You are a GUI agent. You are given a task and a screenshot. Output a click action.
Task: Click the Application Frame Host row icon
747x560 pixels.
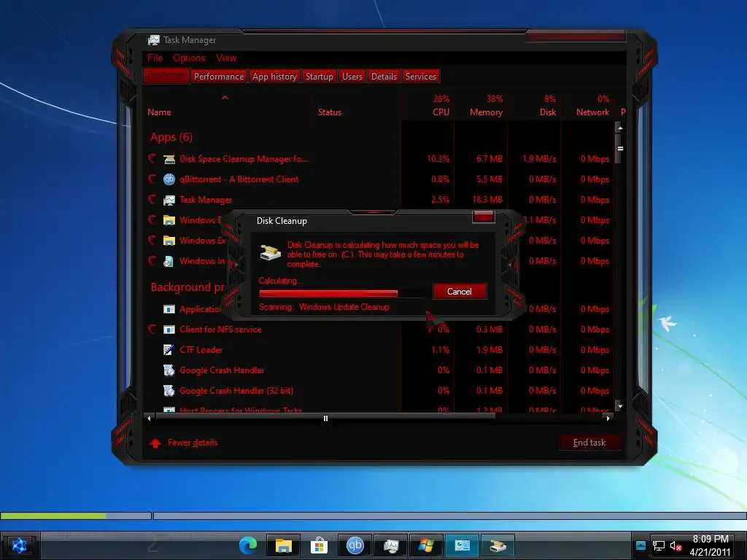(x=169, y=309)
